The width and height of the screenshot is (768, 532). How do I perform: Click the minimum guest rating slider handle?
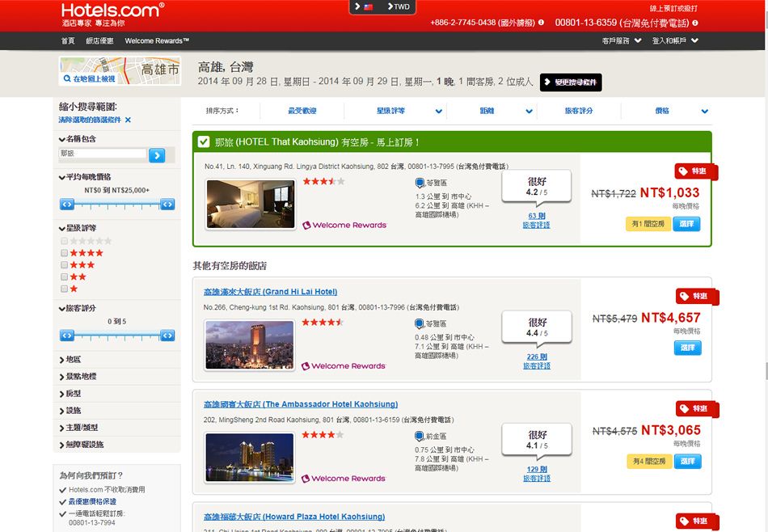click(x=67, y=336)
